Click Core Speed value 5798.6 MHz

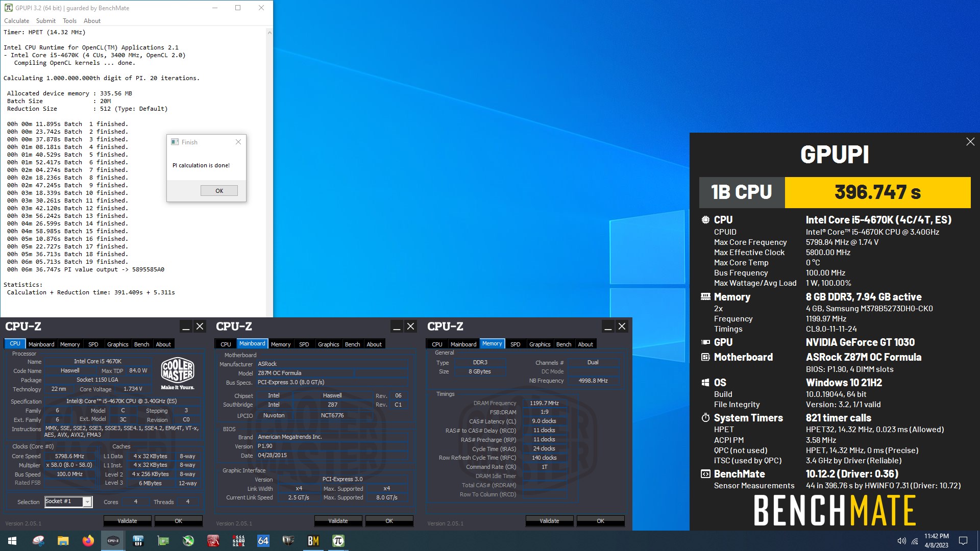point(70,456)
